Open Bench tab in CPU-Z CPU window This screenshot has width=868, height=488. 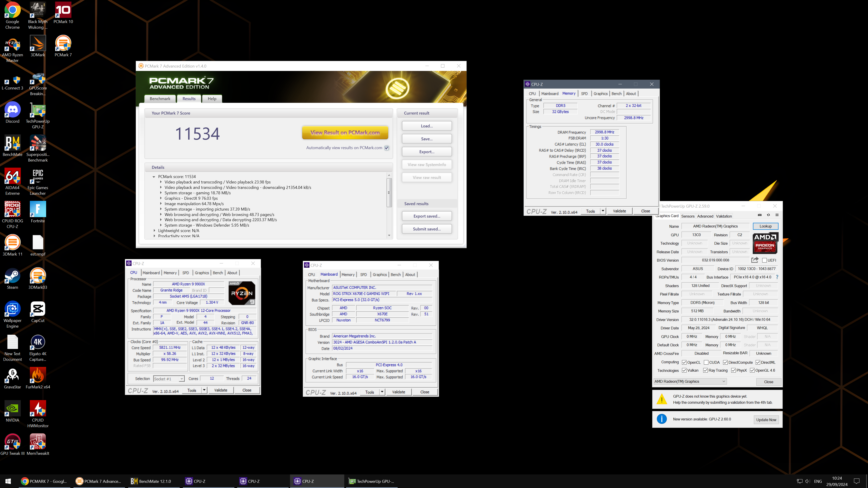click(218, 273)
